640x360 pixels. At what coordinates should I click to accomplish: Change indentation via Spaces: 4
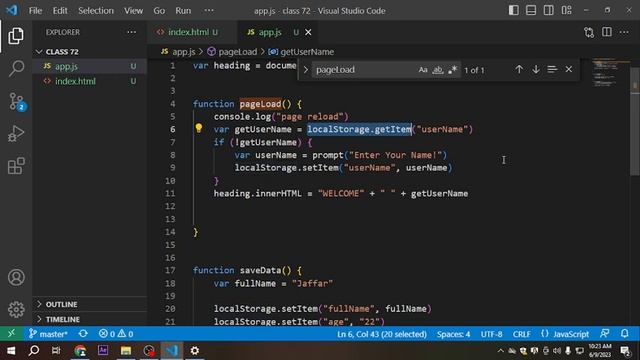(x=453, y=334)
